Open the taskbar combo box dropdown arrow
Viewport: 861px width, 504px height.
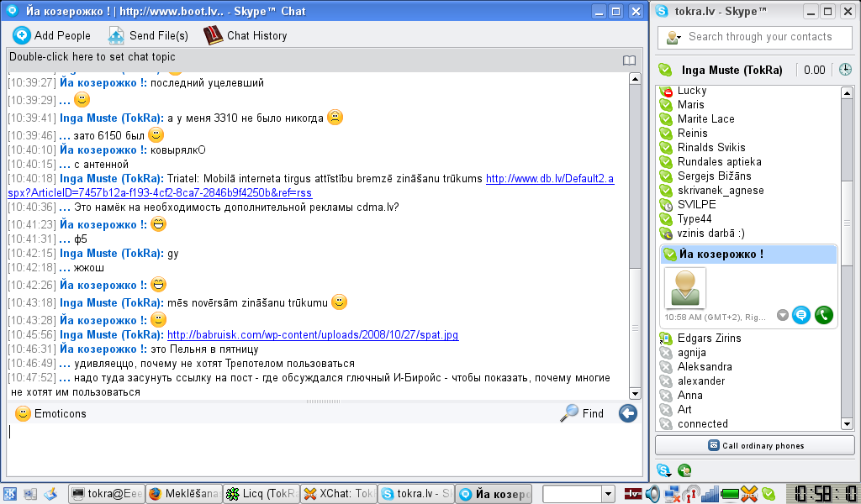click(607, 494)
